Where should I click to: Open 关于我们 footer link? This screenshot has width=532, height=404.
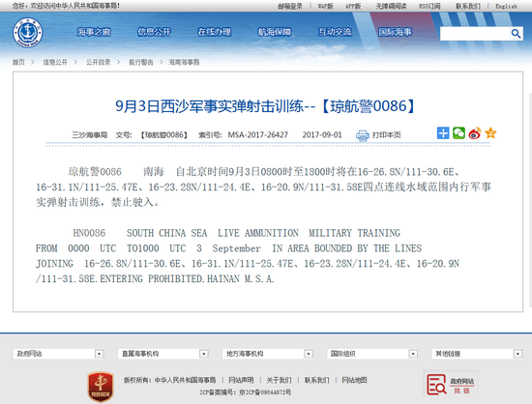[x=279, y=380]
